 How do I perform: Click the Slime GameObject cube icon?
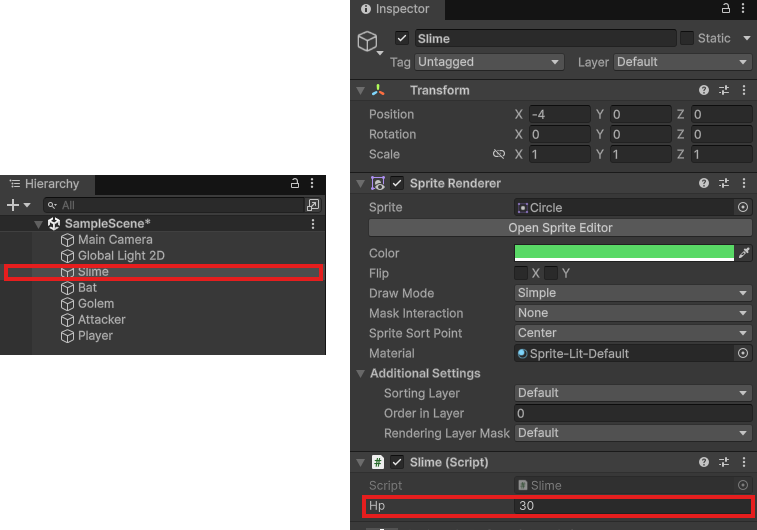tap(367, 41)
